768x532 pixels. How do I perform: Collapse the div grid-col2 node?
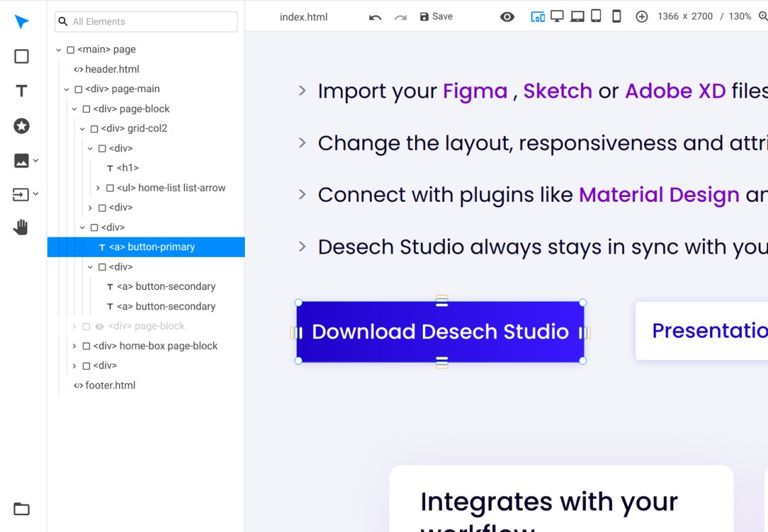pyautogui.click(x=82, y=129)
